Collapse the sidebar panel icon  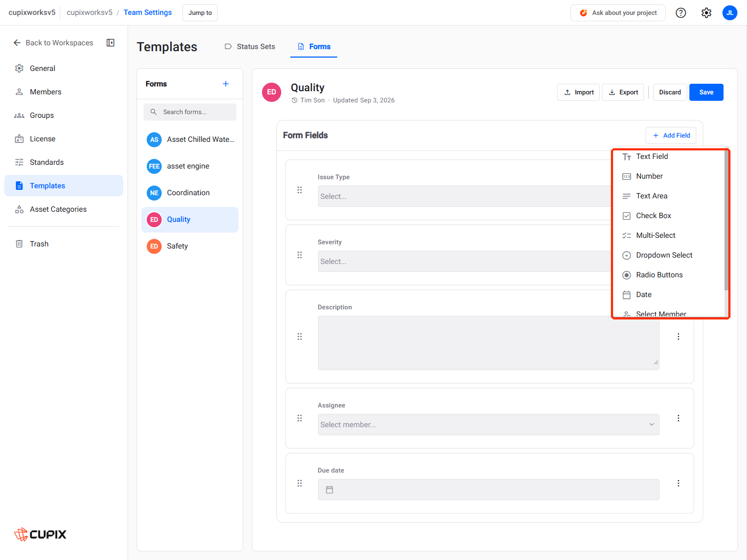point(110,43)
